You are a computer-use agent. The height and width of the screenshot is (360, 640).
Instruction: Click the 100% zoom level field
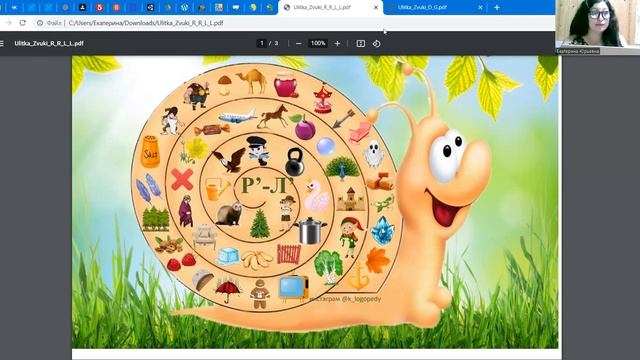(x=318, y=43)
